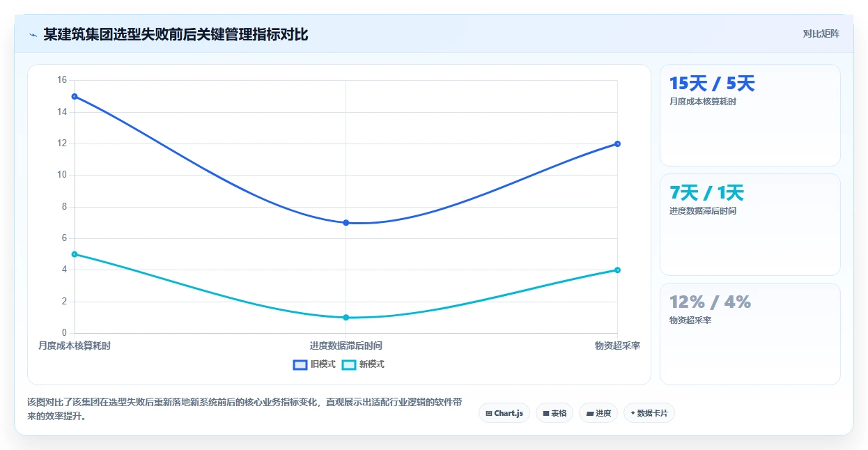The width and height of the screenshot is (868, 450).
Task: Click the y-axis value 10
Action: [62, 175]
